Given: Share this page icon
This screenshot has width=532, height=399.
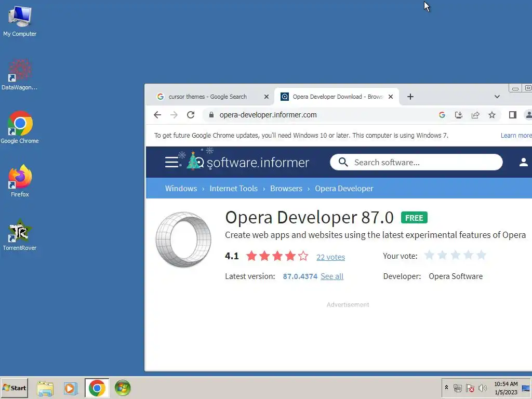Looking at the screenshot, I should click(x=475, y=115).
